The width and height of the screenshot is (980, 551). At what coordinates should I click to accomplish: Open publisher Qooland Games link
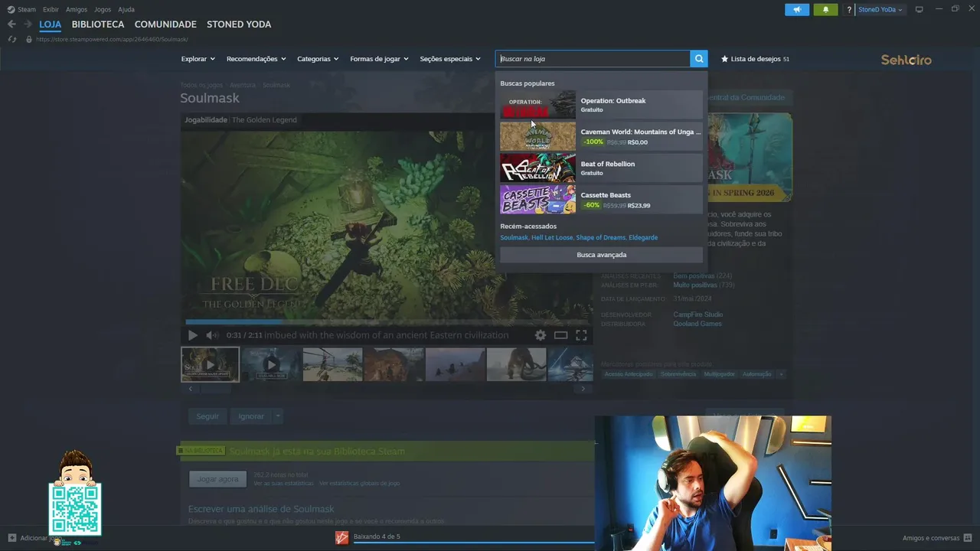pyautogui.click(x=697, y=324)
